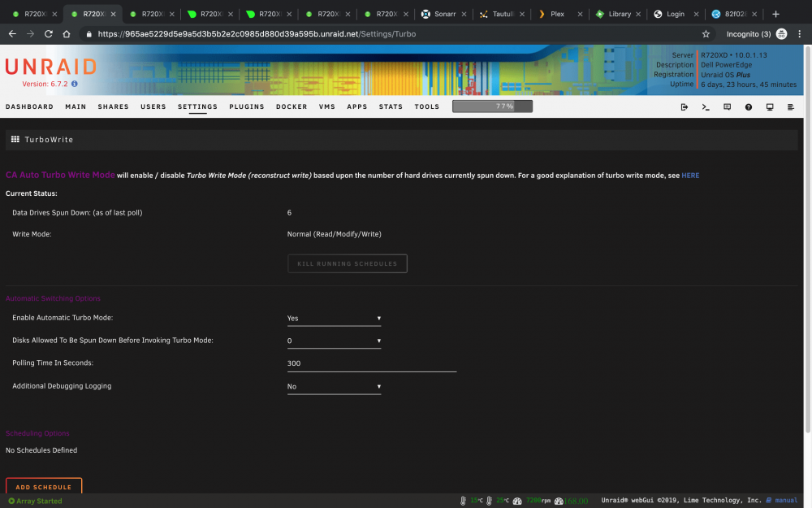Open the VMs menu item
This screenshot has height=508, width=812.
[326, 106]
